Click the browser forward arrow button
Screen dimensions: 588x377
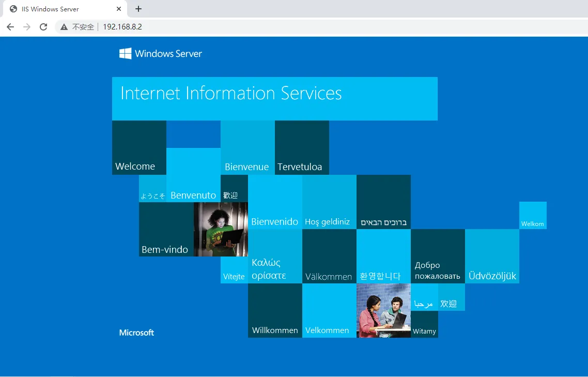(x=27, y=27)
